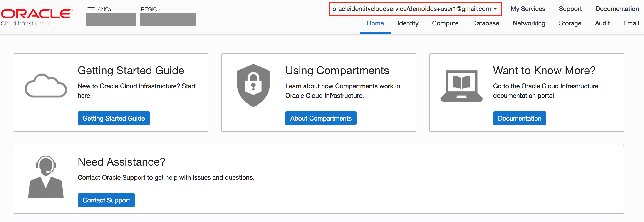Click the shield lock compartments icon

(253, 85)
